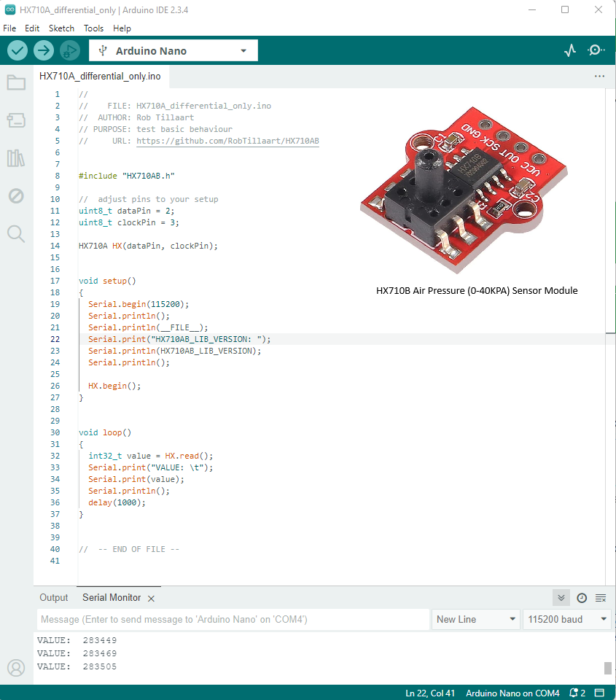
Task: Open the Sketch menu
Action: [61, 28]
